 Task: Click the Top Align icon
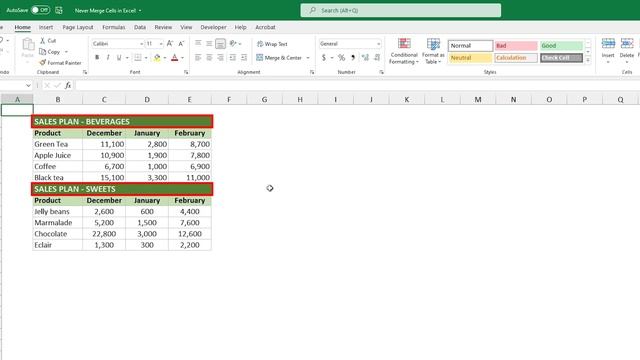198,44
